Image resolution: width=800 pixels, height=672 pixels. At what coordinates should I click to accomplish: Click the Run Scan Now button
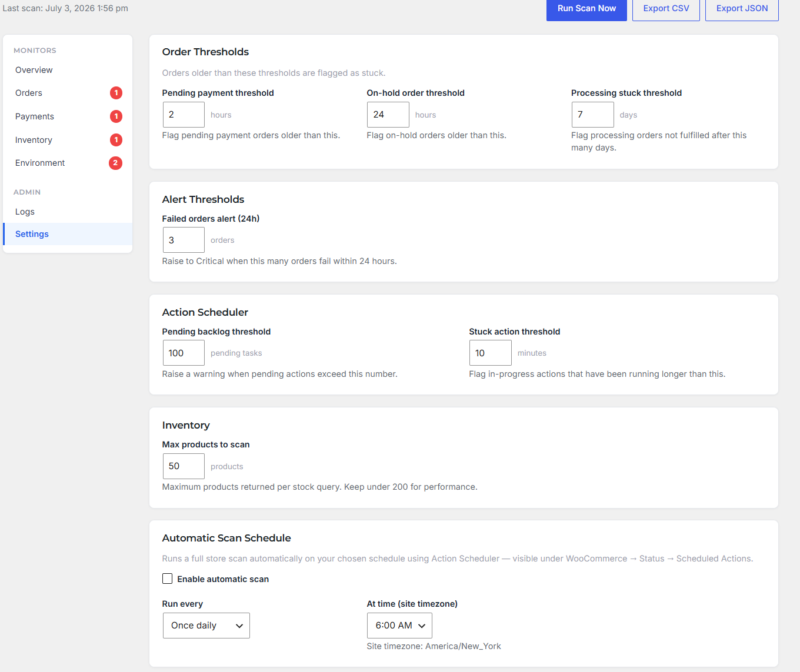coord(586,9)
